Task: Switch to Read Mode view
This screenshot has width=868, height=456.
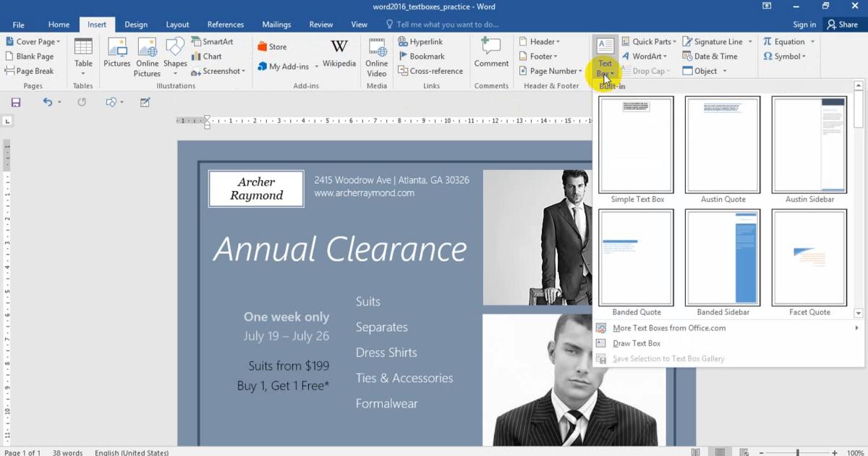Action: [x=694, y=451]
